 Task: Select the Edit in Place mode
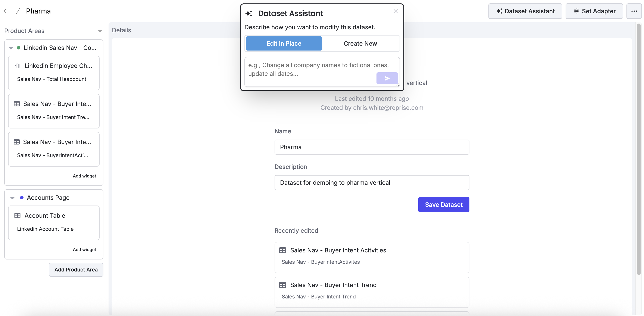284,43
